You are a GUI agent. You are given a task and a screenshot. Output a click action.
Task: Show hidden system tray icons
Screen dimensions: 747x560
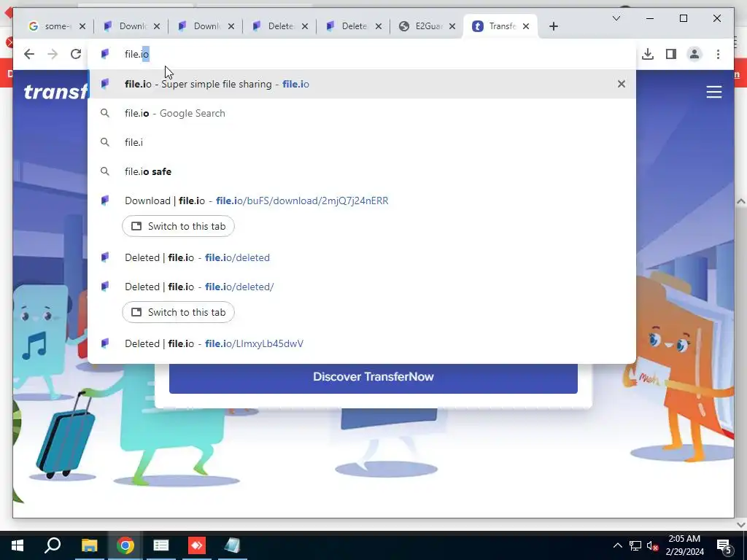[x=617, y=545]
